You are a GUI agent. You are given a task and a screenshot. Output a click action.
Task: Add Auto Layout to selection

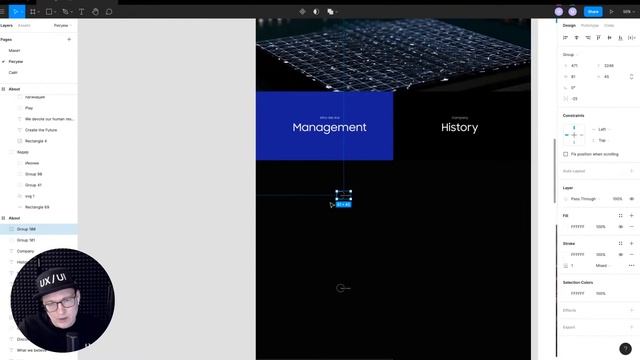coord(631,171)
